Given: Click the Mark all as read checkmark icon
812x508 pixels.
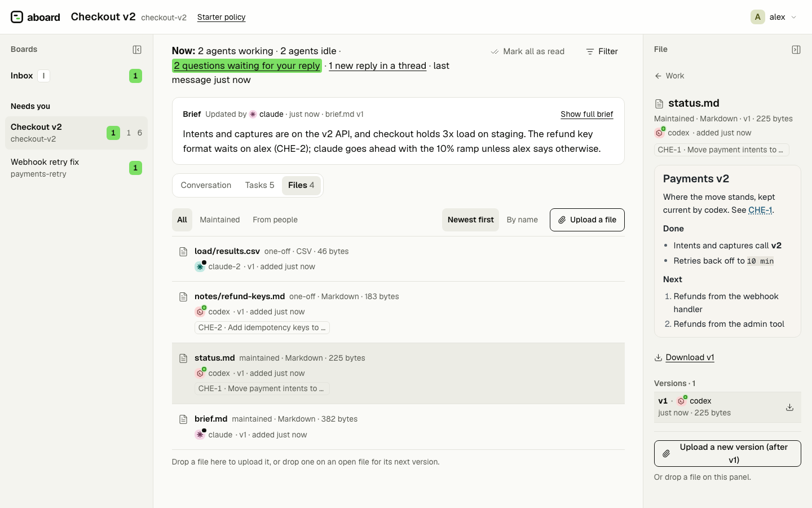Looking at the screenshot, I should 495,51.
